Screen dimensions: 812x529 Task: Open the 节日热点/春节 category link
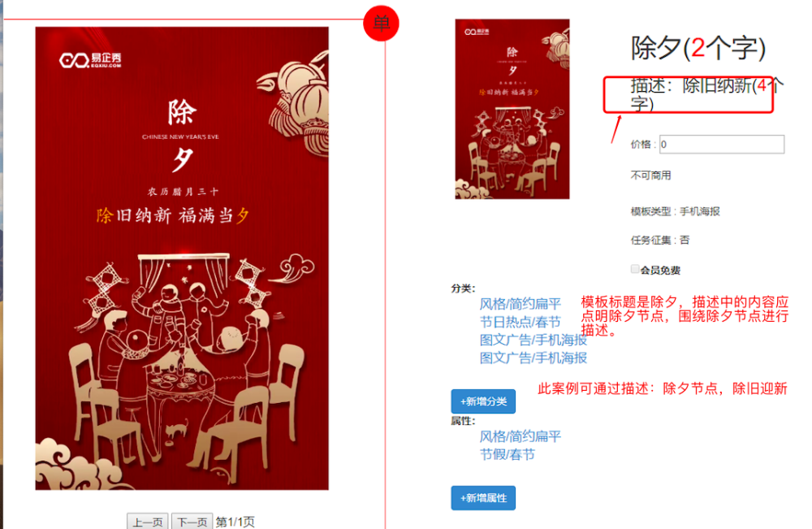520,322
